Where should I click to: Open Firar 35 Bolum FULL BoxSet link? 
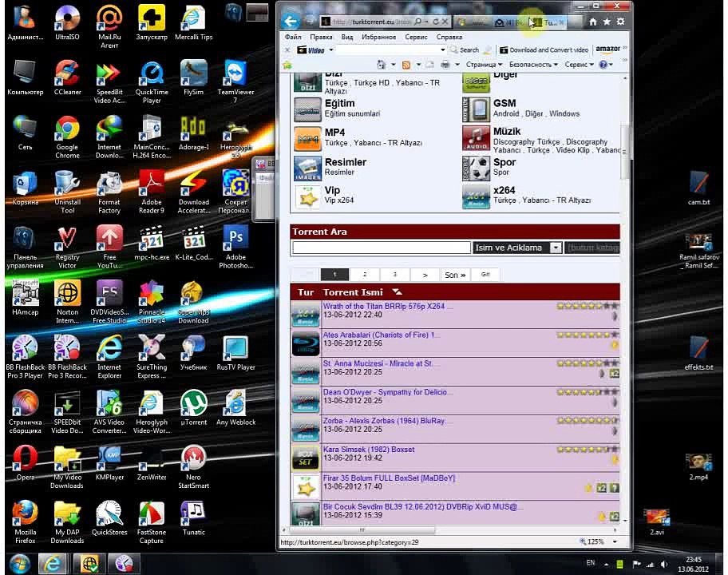(389, 478)
